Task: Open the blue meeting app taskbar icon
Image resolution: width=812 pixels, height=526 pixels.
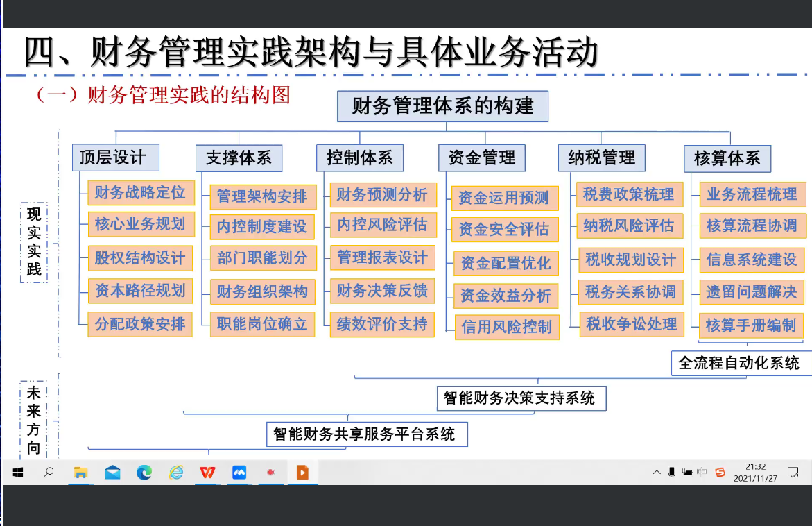Action: point(239,473)
